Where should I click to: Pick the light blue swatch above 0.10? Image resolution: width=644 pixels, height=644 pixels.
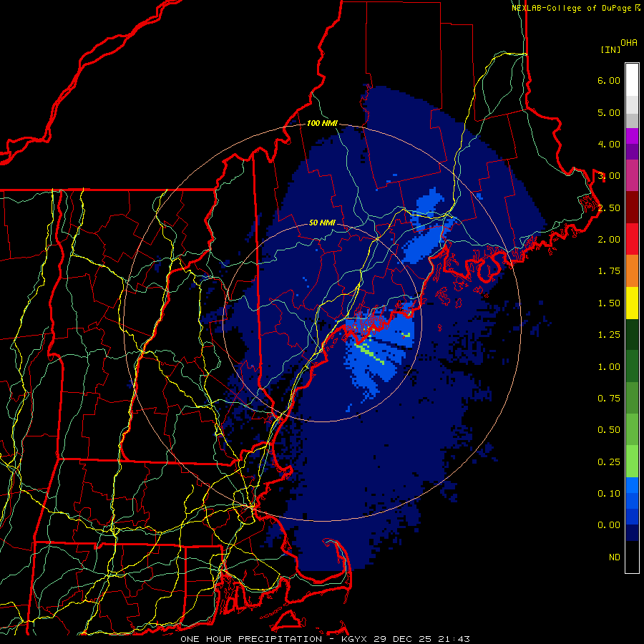[632, 485]
